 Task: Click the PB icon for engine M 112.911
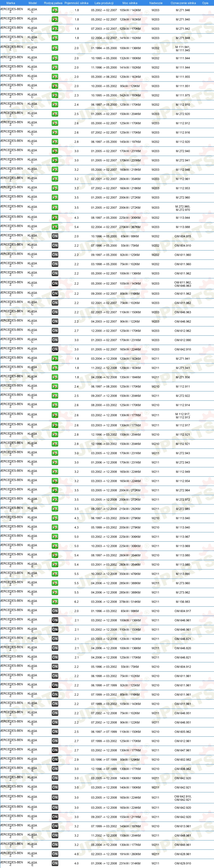point(55,386)
